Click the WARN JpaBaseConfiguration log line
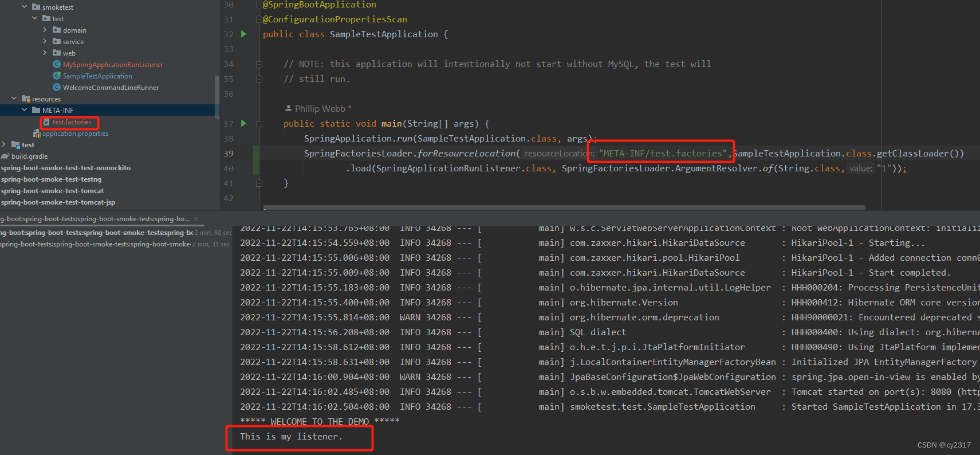This screenshot has width=980, height=455. [609, 376]
